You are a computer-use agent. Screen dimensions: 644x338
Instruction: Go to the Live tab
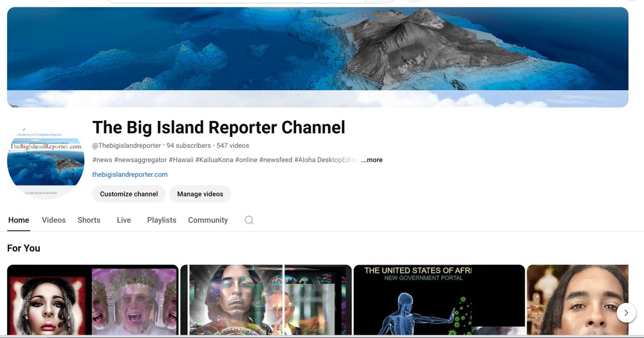point(123,220)
